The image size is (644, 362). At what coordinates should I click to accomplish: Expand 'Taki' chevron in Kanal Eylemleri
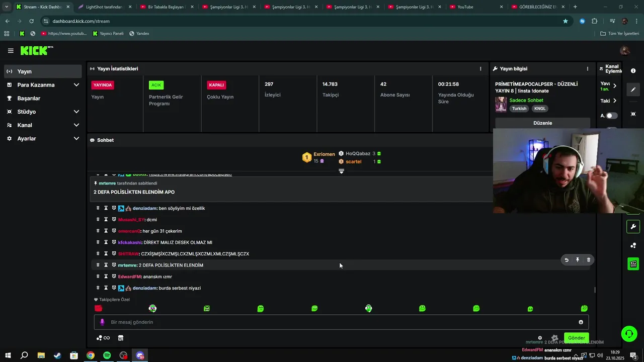[614, 101]
